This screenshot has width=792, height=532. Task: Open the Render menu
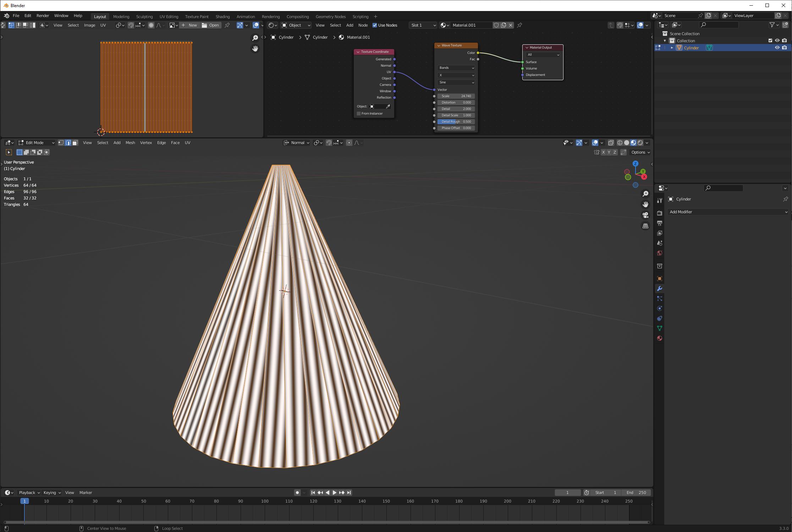[43, 16]
